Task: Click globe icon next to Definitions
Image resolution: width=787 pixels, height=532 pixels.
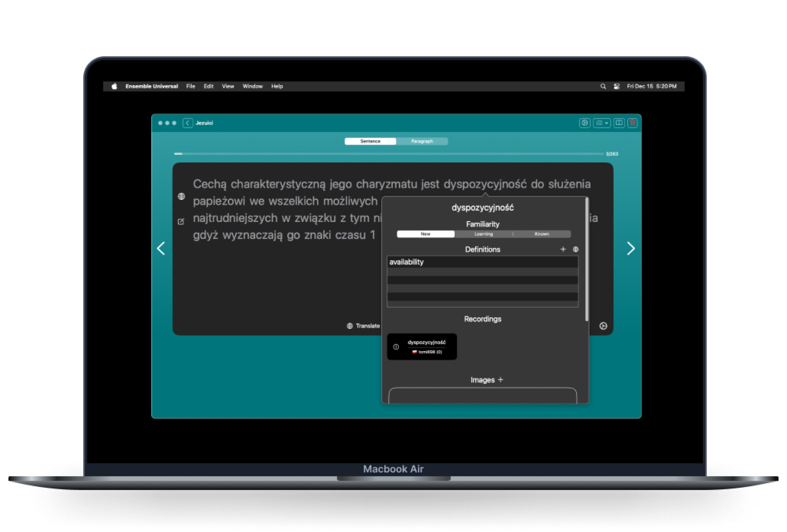Action: coord(576,249)
